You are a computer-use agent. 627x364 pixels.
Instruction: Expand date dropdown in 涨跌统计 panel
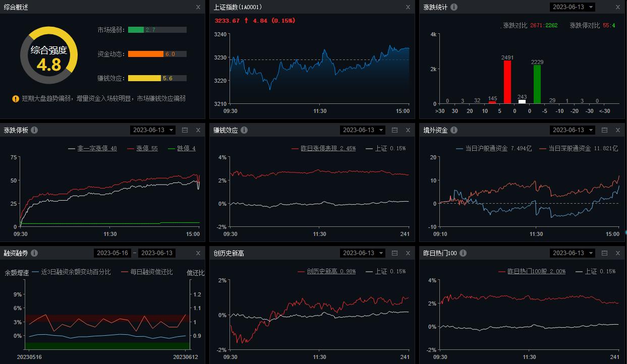click(x=572, y=7)
